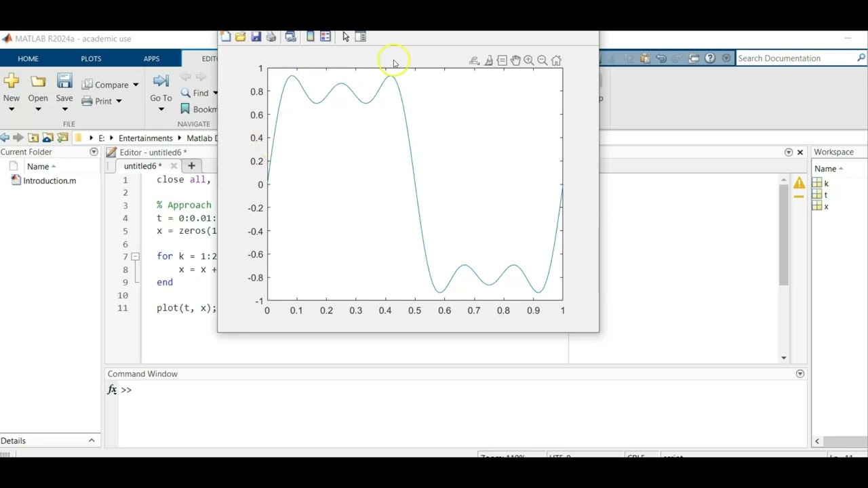This screenshot has width=868, height=488.
Task: Open the Compare dropdown menu
Action: [x=135, y=85]
